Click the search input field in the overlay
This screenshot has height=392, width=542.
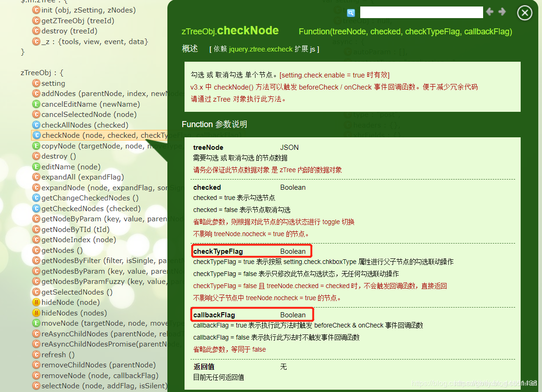(421, 13)
